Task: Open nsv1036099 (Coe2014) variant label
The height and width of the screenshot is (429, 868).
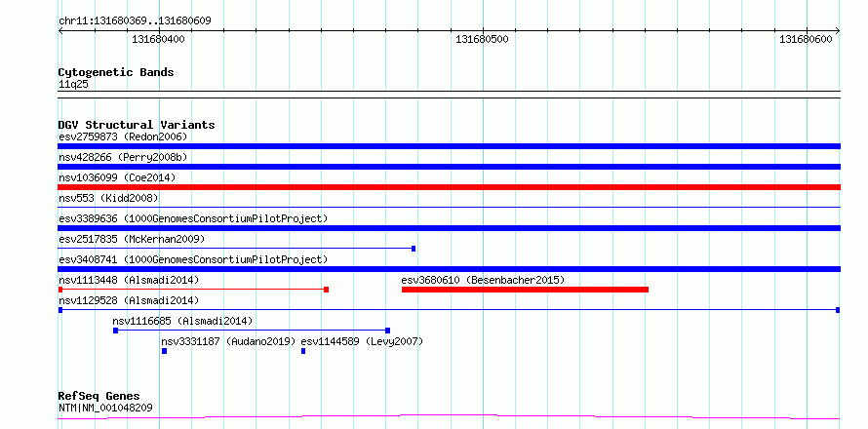Action: [x=117, y=177]
